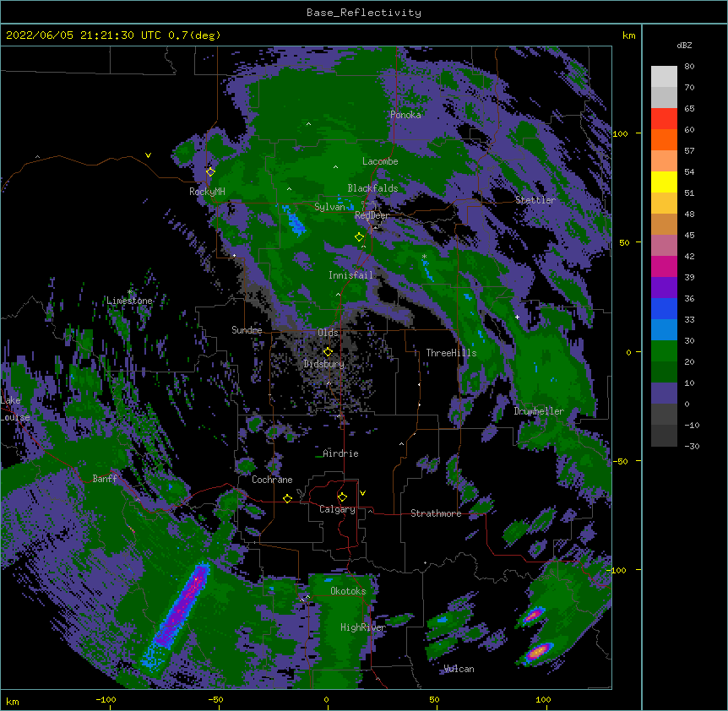
Task: Click the Olds city label
Action: [328, 333]
